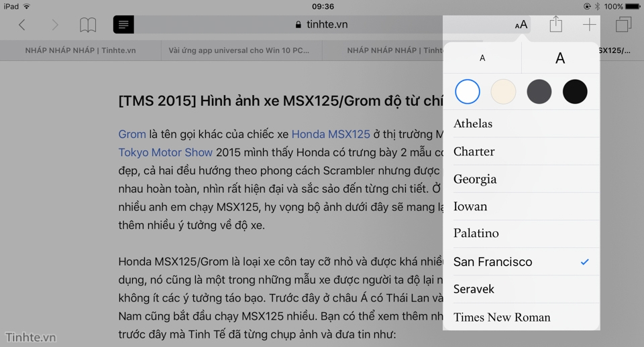Image resolution: width=644 pixels, height=347 pixels.
Task: Tap the Wi-Fi status icon
Action: (x=27, y=6)
